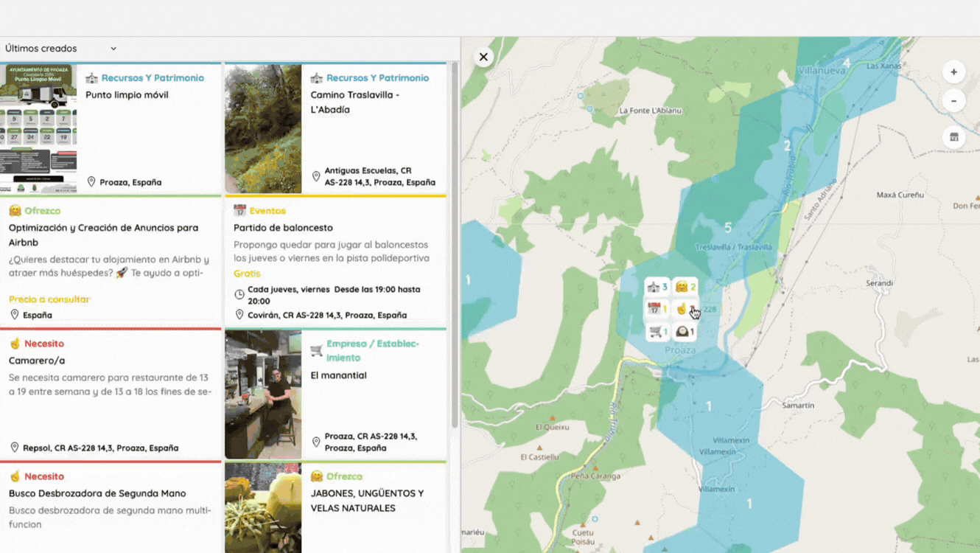
Task: Click the pointing finger Necesito map marker
Action: (682, 309)
